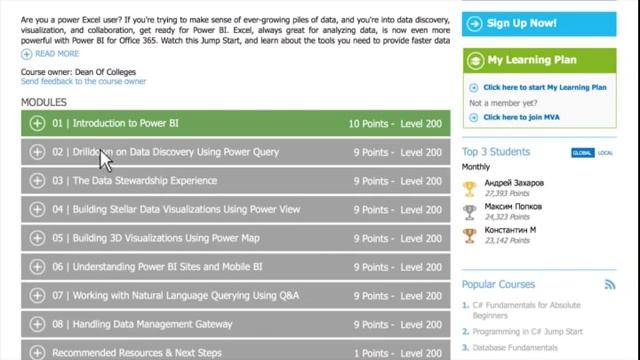Click the MODULES heading
This screenshot has height=360, width=640.
point(44,102)
